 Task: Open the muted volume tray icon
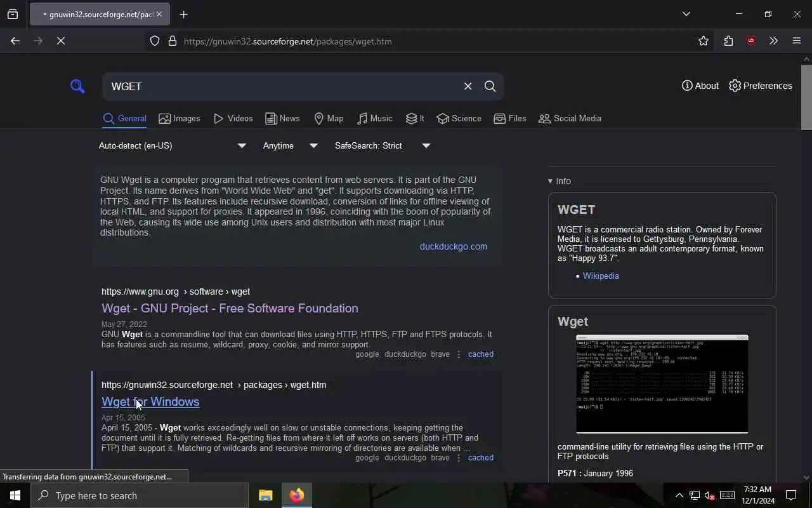point(710,496)
